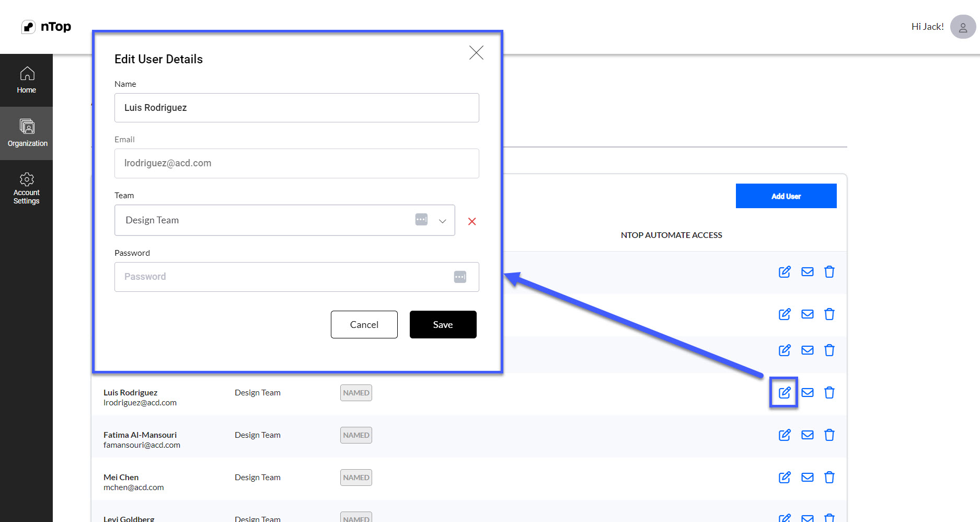
Task: Edit user Luis Rodriguez
Action: click(785, 392)
